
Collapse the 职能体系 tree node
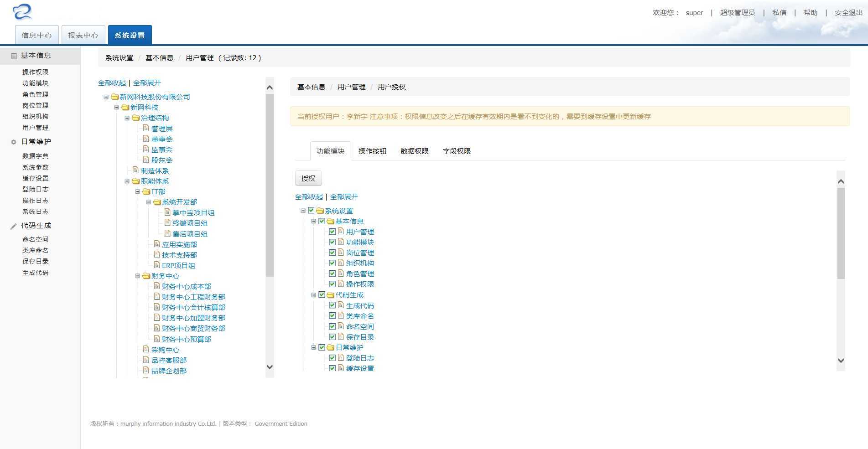[127, 181]
